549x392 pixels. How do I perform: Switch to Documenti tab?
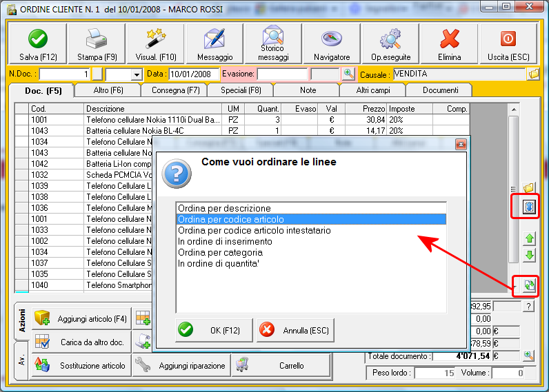(440, 90)
